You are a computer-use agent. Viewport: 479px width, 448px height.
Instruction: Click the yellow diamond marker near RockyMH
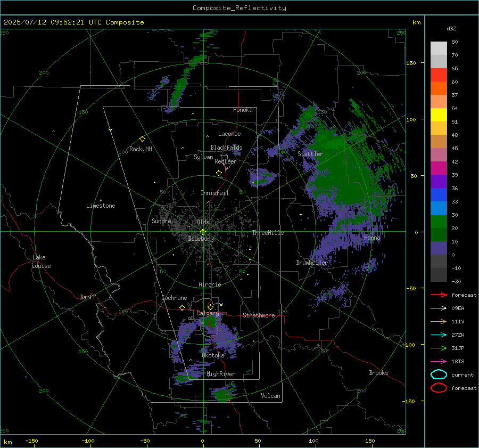coord(142,139)
